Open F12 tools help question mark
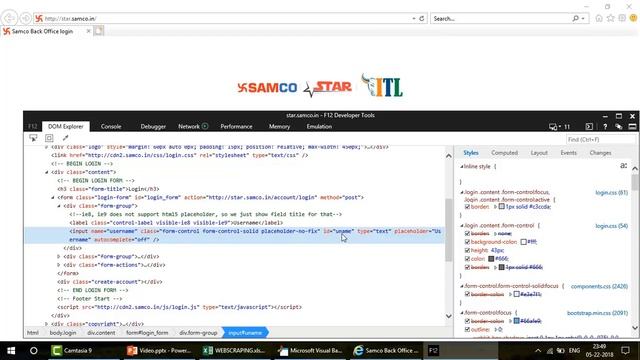Screen dimensions: 640x360 pyautogui.click(x=605, y=127)
